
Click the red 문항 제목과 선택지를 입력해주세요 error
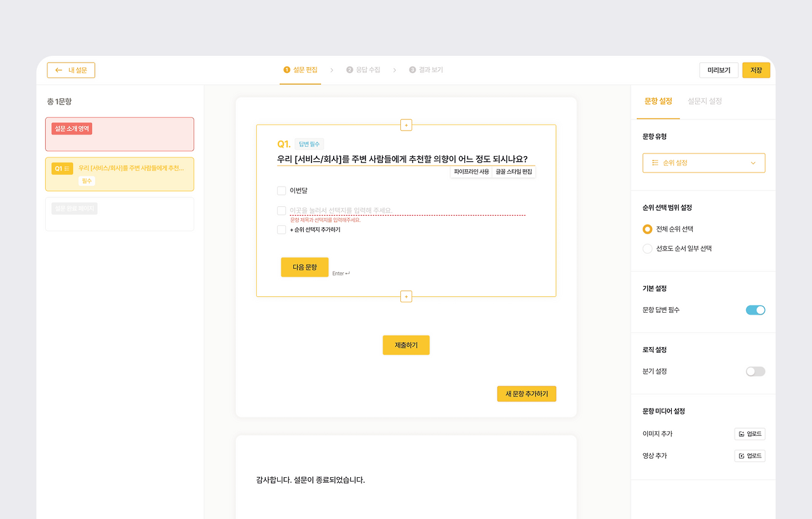click(x=325, y=220)
